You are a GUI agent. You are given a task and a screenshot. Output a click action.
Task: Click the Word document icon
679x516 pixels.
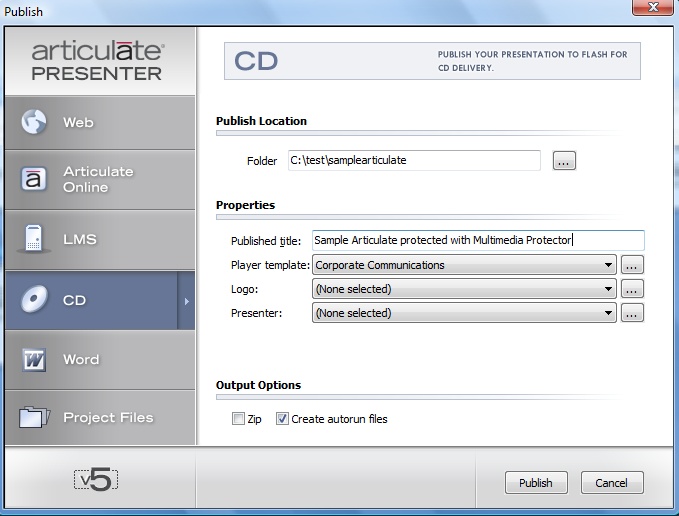tap(34, 359)
